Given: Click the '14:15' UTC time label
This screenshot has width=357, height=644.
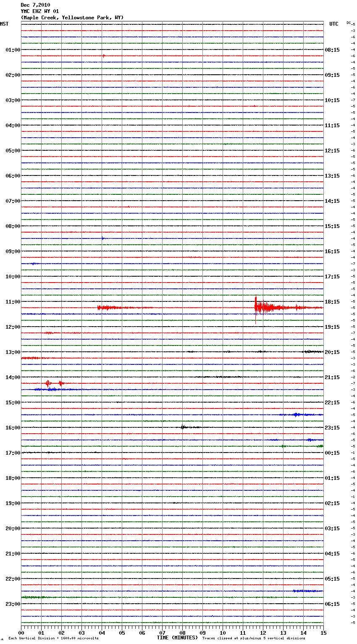Looking at the screenshot, I should pyautogui.click(x=332, y=201).
